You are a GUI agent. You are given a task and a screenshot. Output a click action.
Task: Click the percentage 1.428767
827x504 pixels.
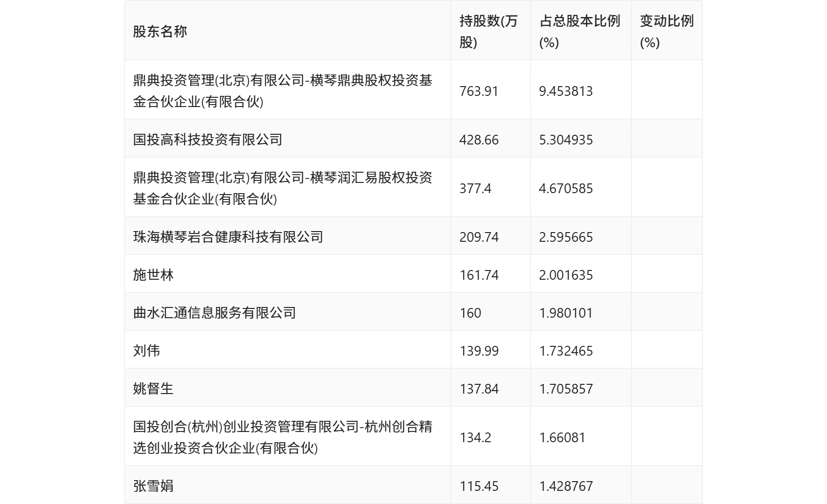coord(566,486)
